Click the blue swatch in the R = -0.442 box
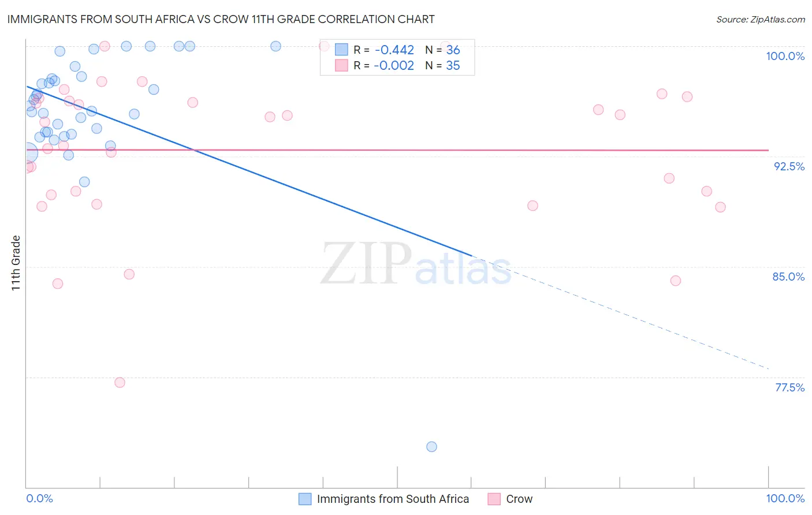Image resolution: width=812 pixels, height=515 pixels. pos(341,50)
